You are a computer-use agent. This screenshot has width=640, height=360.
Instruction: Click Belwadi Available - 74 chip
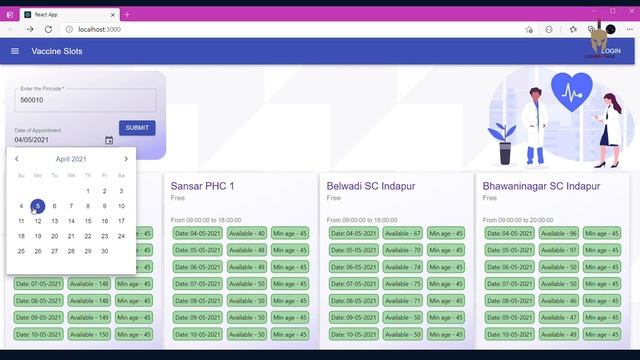pyautogui.click(x=402, y=267)
